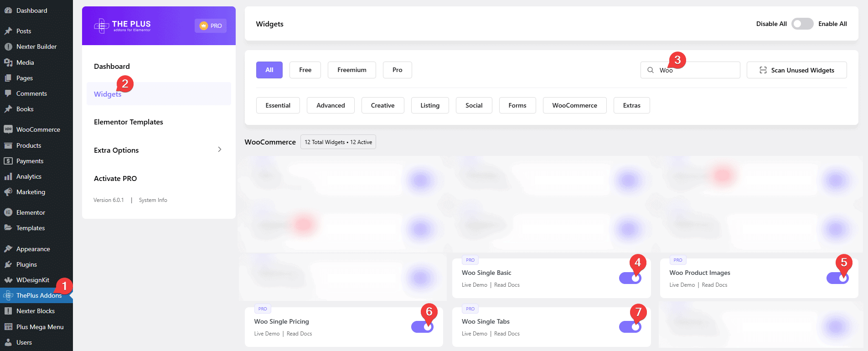Screen dimensions: 868x351
Task: Filter by WooCommerce category
Action: [574, 105]
